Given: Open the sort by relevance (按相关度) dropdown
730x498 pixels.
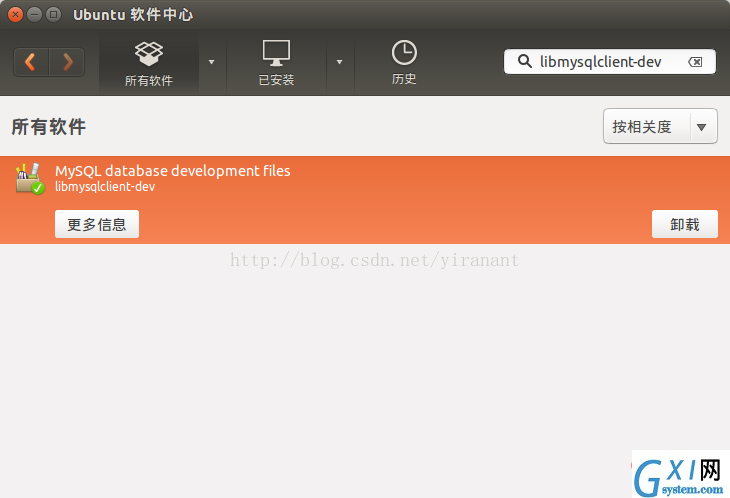Looking at the screenshot, I should tap(660, 126).
